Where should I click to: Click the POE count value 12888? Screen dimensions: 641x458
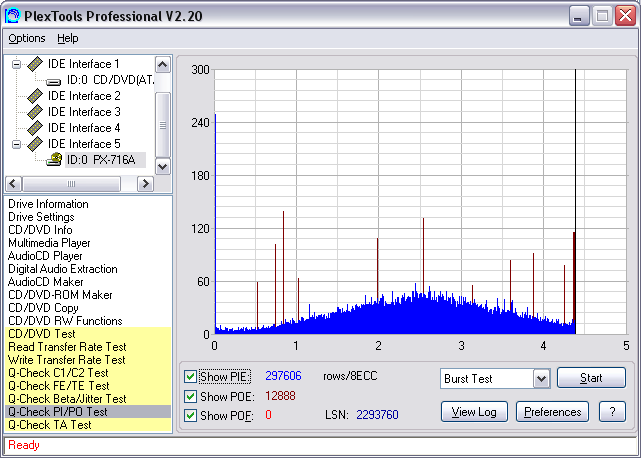[x=280, y=396]
